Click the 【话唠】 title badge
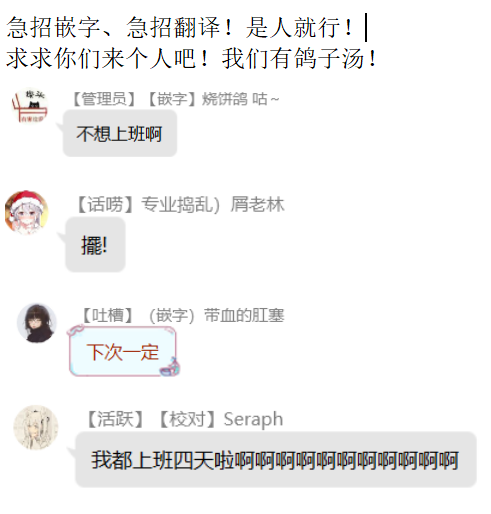 (x=105, y=204)
